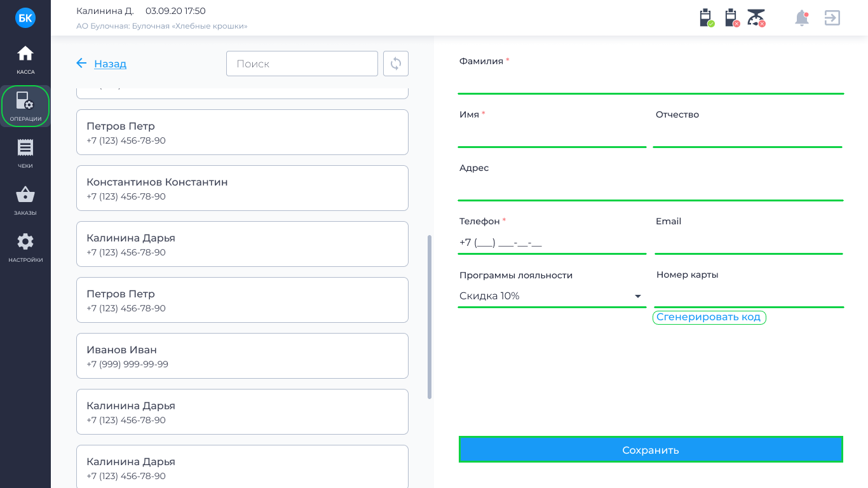Click the БК logo icon

25,18
